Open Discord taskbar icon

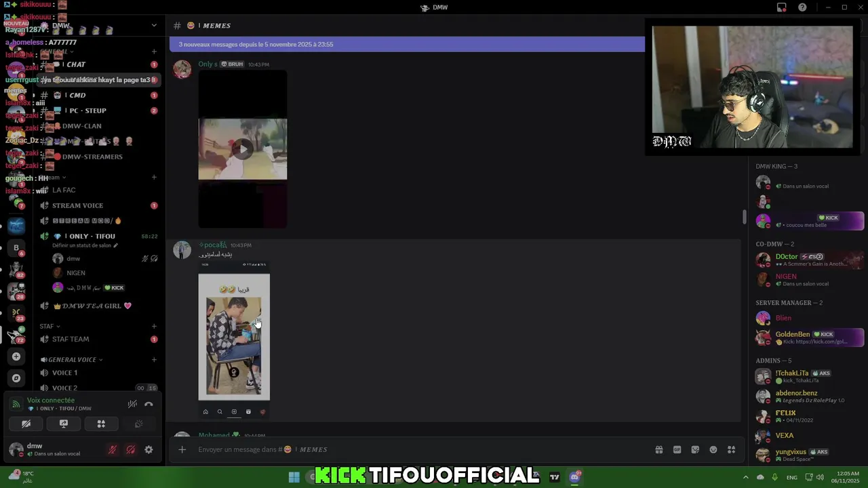pyautogui.click(x=574, y=477)
